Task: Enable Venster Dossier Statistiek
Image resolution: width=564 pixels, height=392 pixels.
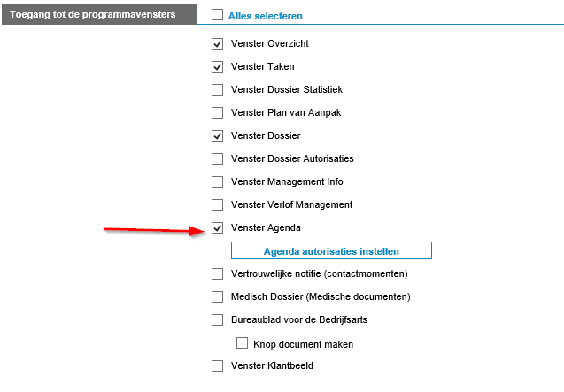Action: click(217, 89)
